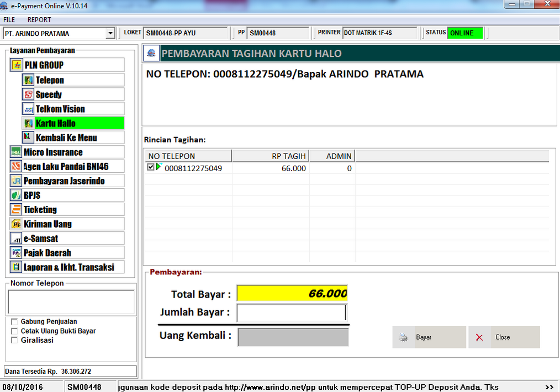560x392 pixels.
Task: Click the orange Ticketing icon
Action: 15,210
